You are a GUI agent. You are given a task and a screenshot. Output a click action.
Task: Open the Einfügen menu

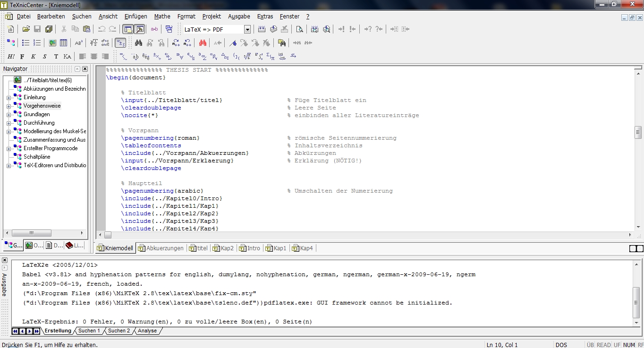click(136, 16)
